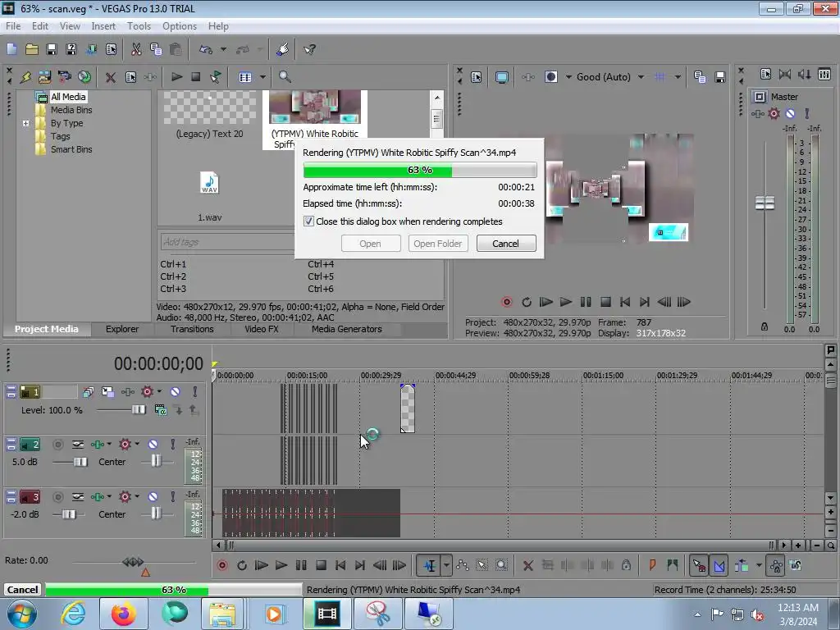Click the Save project floppy icon
The image size is (840, 630).
coord(52,49)
